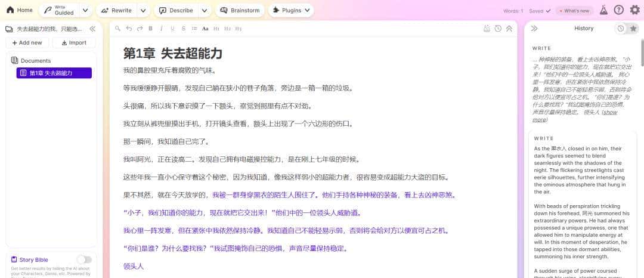Click the History card starting 'As the 黑衣人'
Screen dimensions: 644x278
click(583, 204)
